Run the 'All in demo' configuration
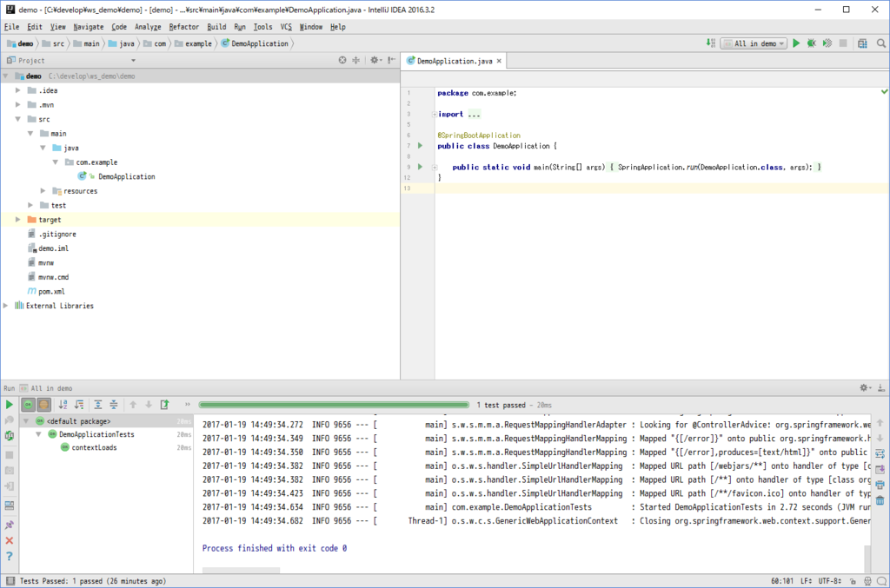 click(x=796, y=43)
